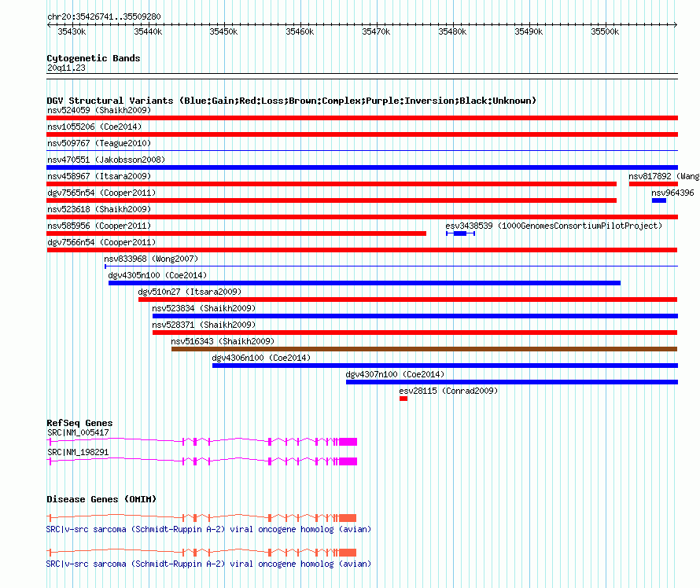Viewport: 700px width, 588px height.
Task: Select the SRC|NM_198291 transcript glyph
Action: (202, 461)
